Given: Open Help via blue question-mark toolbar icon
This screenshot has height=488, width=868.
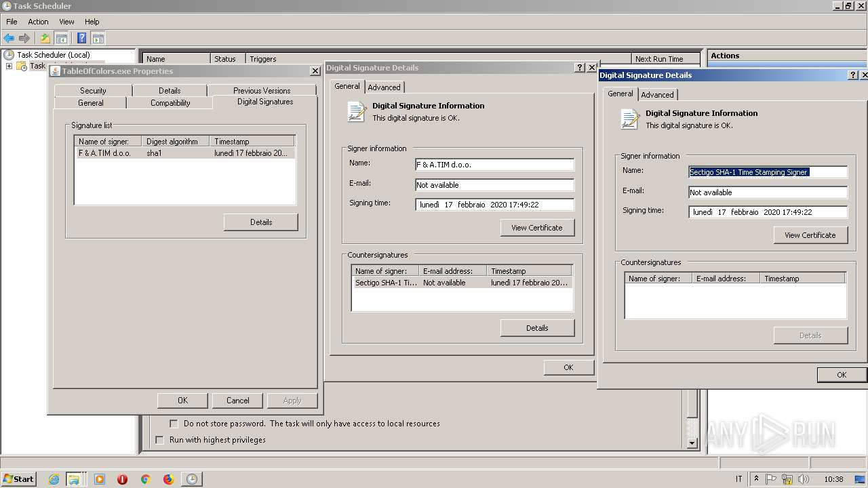Looking at the screenshot, I should coord(82,39).
